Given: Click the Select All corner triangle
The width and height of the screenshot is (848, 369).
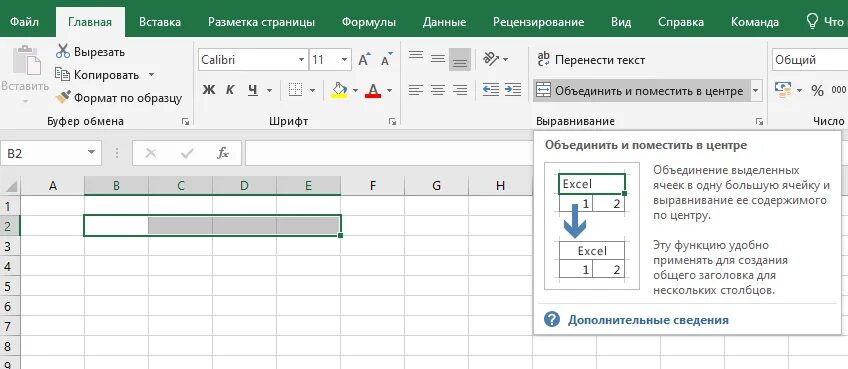Looking at the screenshot, I should [x=11, y=186].
